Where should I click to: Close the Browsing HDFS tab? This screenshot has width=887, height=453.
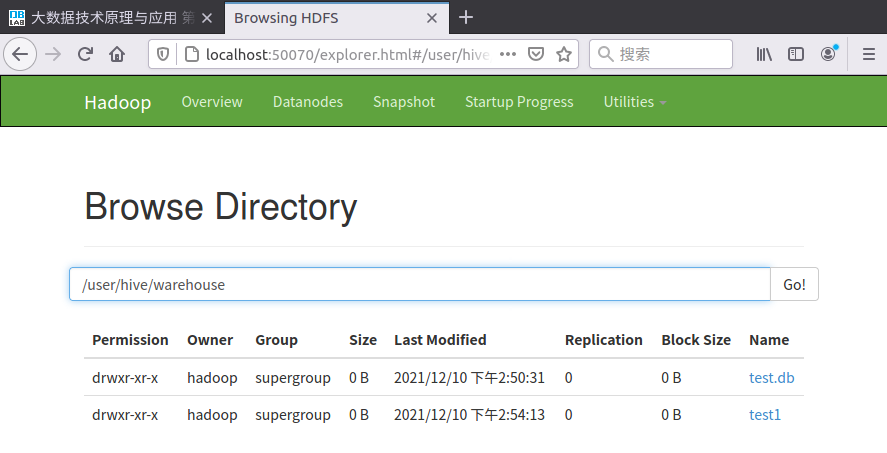(432, 17)
